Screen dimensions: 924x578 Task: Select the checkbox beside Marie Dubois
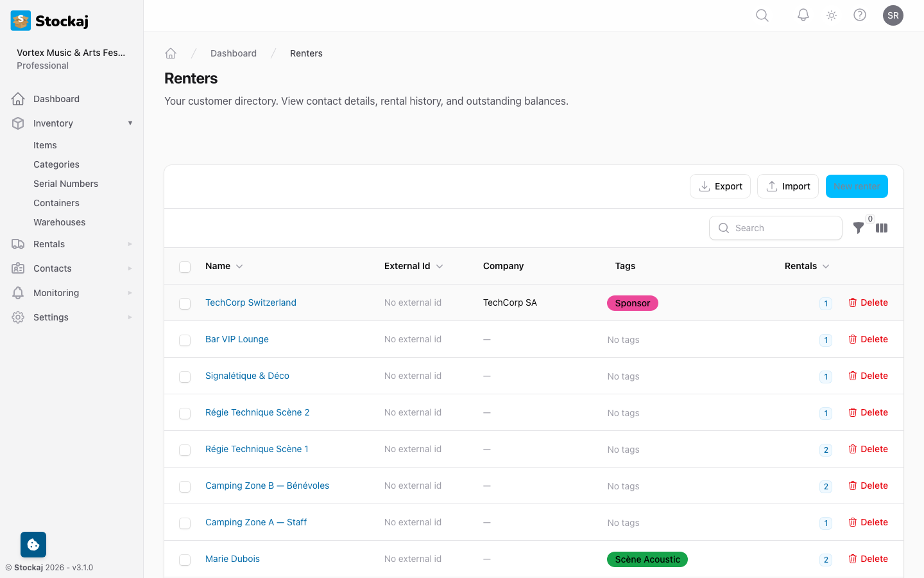coord(185,559)
